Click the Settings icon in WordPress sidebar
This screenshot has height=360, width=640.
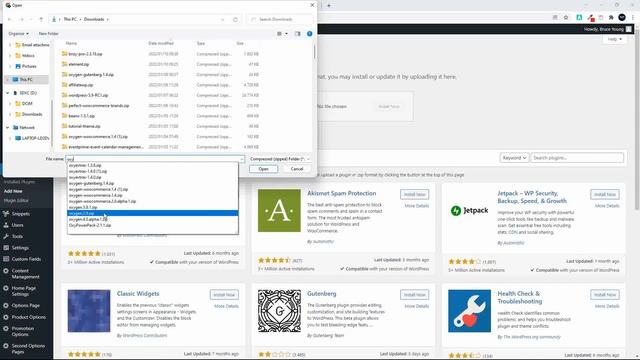[x=6, y=248]
